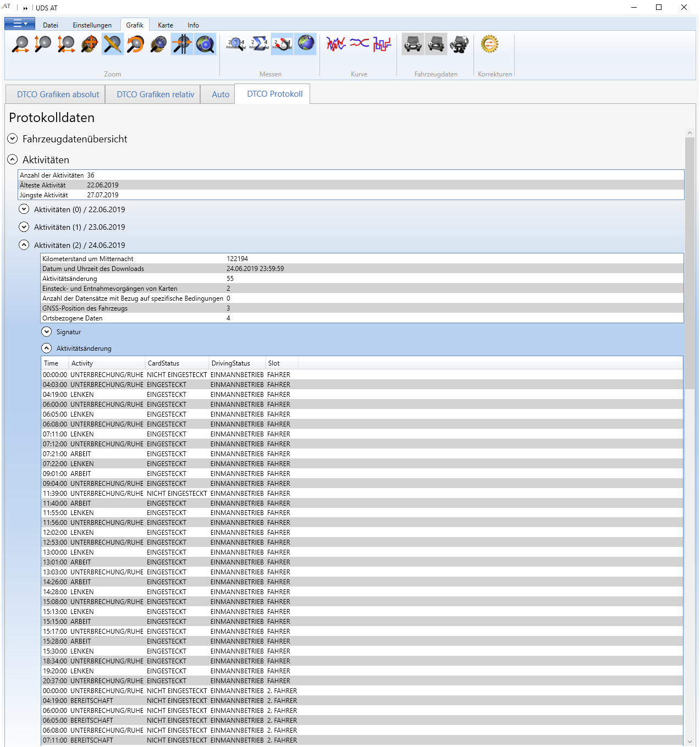The height and width of the screenshot is (747, 700).
Task: Open quick access double-arrow in title bar
Action: pyautogui.click(x=25, y=8)
